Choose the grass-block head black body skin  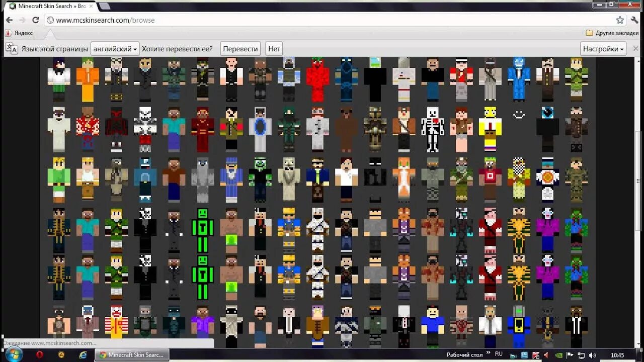[375, 79]
